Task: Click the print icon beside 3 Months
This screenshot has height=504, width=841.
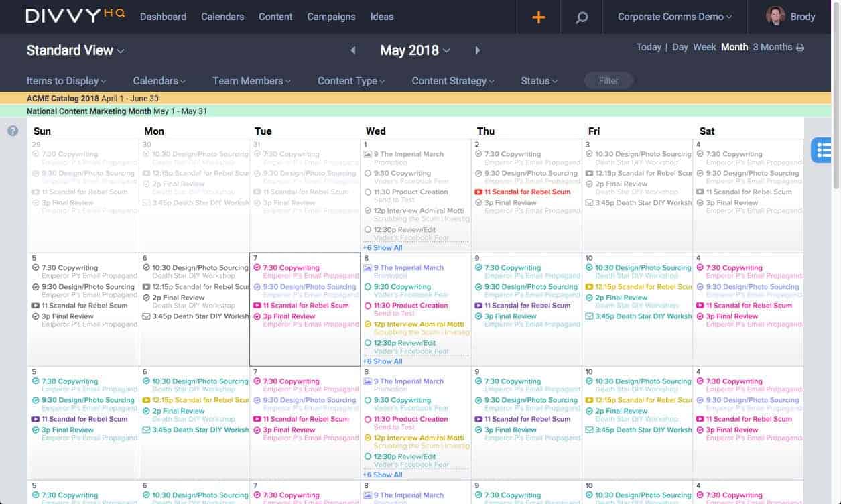Action: (799, 47)
